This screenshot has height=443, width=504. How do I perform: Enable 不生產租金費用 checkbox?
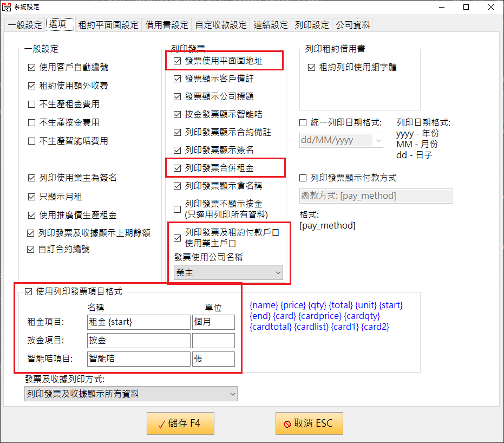[31, 105]
